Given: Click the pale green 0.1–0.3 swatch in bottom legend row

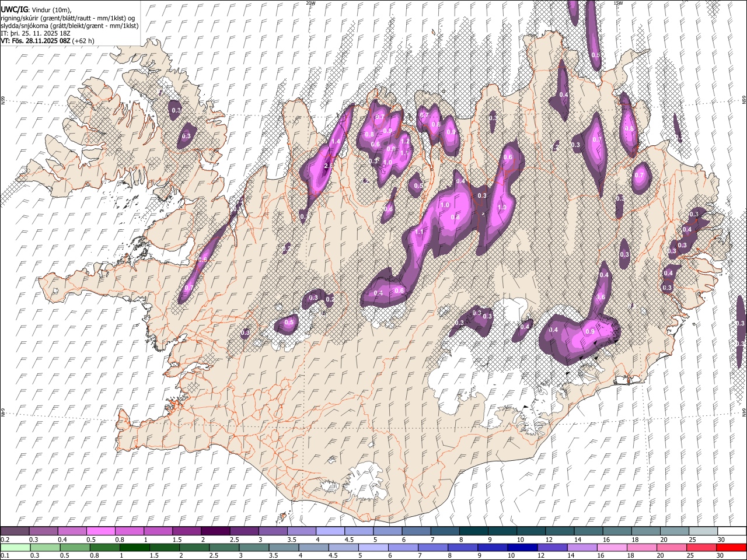Looking at the screenshot, I should 15,547.
